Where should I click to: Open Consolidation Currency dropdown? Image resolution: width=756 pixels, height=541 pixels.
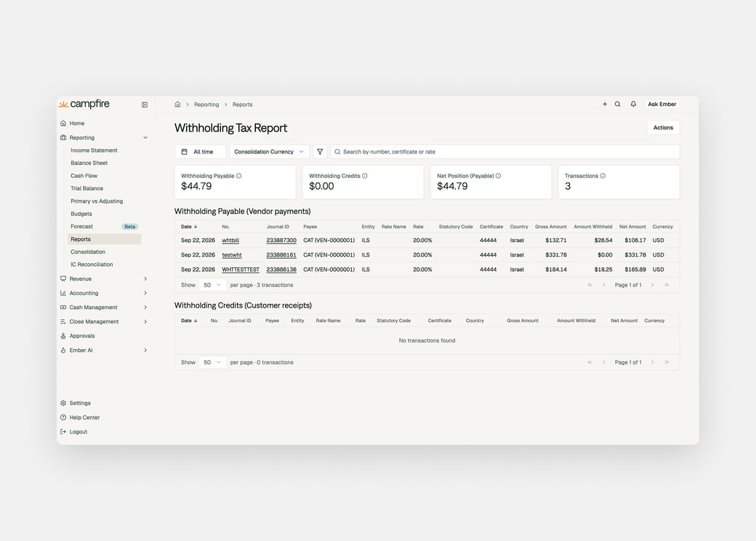coord(269,151)
